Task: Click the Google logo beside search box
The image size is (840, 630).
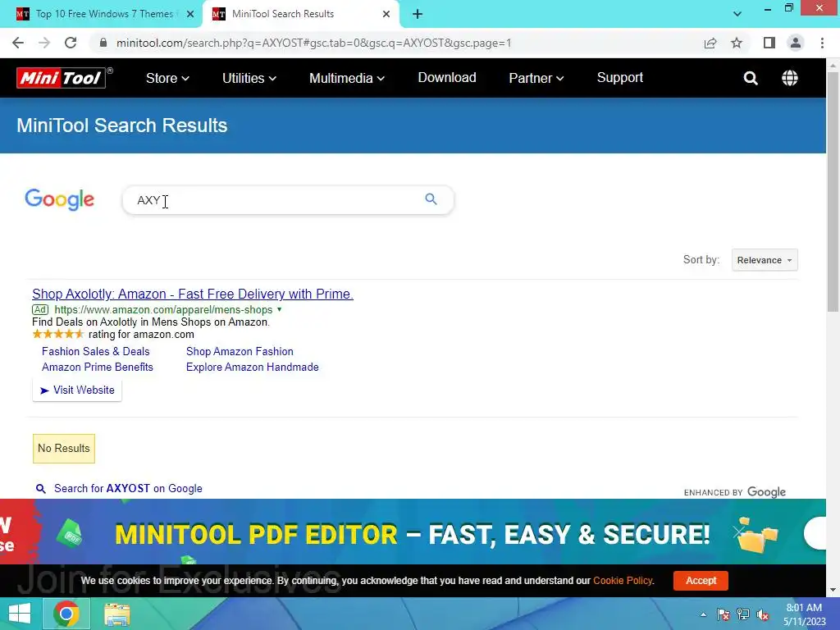Action: (59, 199)
